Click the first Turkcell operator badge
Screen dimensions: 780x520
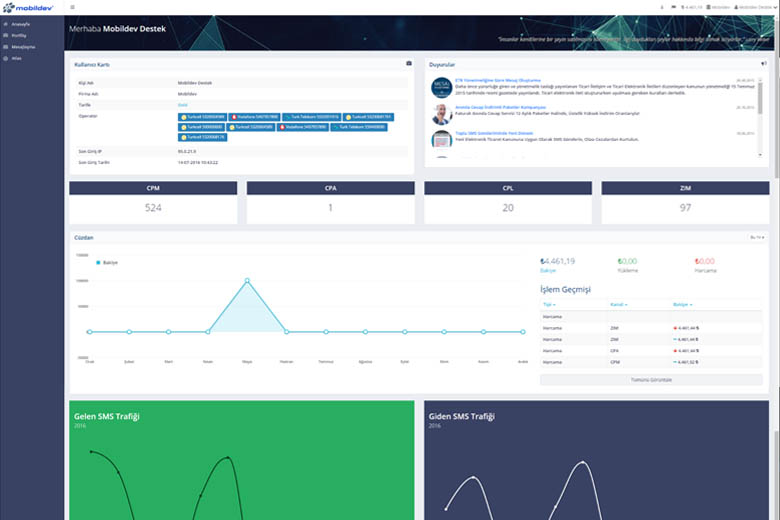pos(203,117)
